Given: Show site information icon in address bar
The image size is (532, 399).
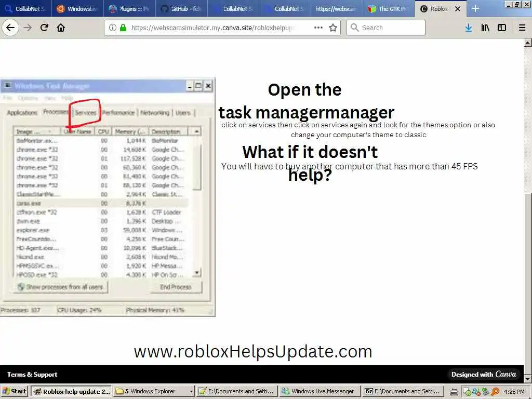Looking at the screenshot, I should click(113, 28).
